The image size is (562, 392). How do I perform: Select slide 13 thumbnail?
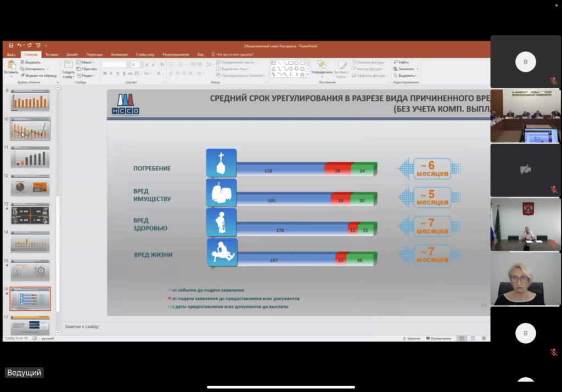tap(30, 214)
